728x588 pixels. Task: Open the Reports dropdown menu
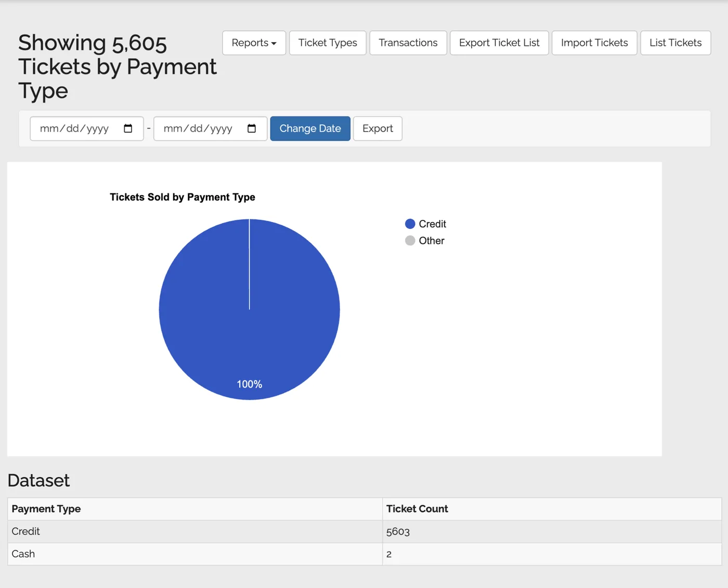[254, 43]
